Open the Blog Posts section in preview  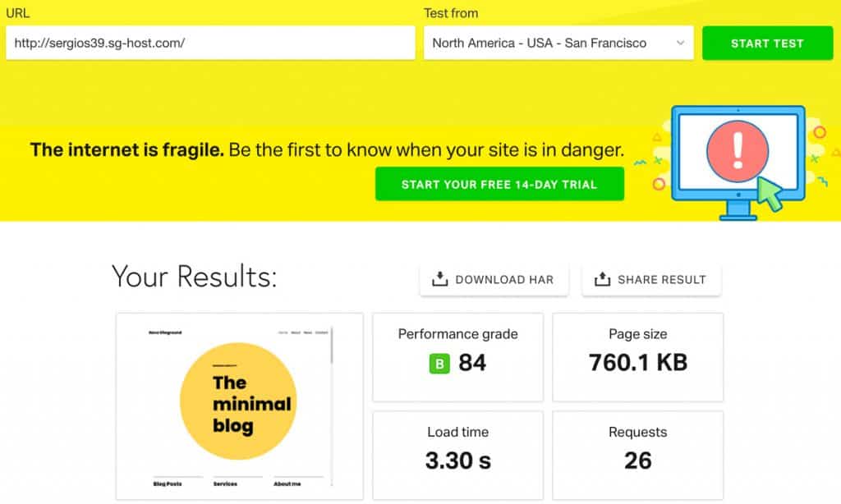point(168,484)
